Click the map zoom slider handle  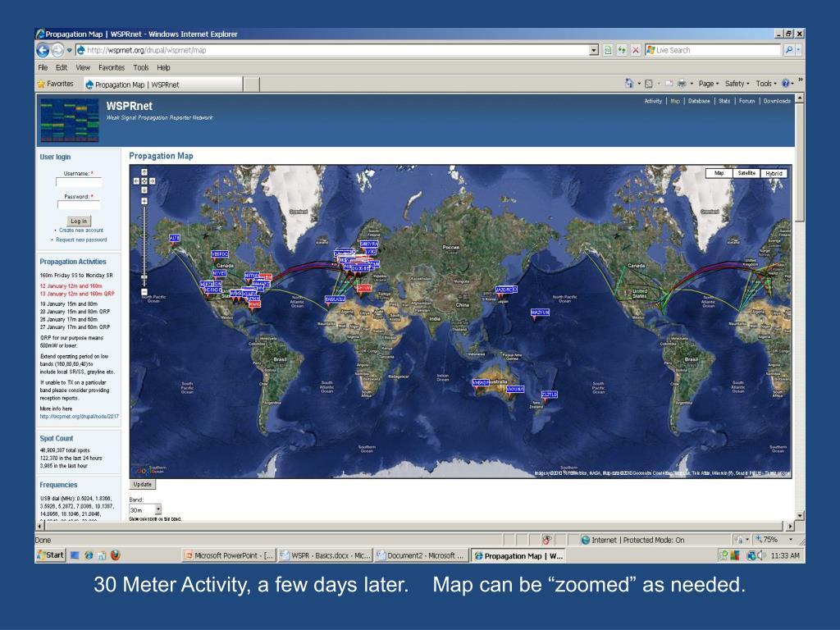(144, 277)
